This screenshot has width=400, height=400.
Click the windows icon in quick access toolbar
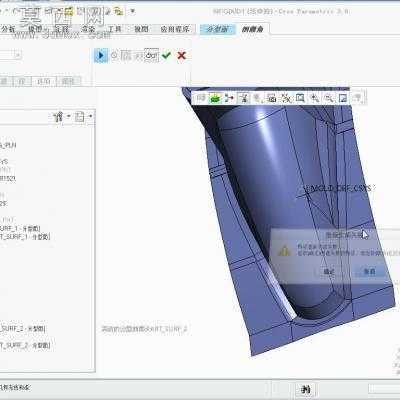[x=118, y=11]
